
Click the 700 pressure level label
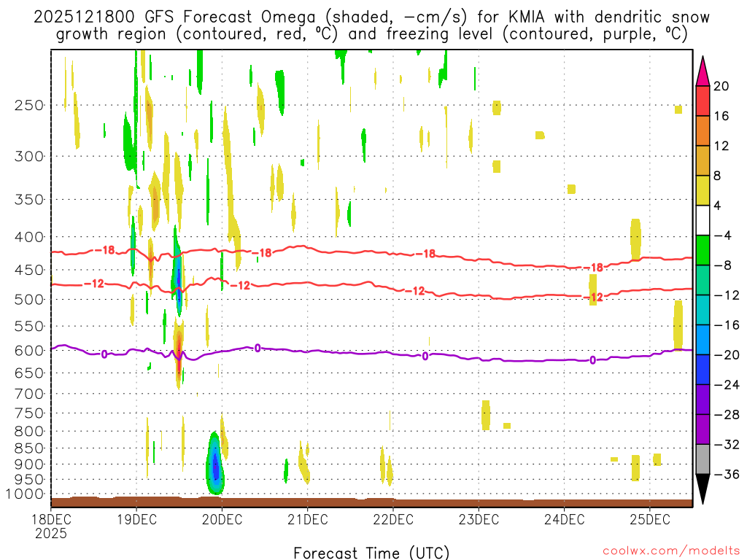point(29,394)
